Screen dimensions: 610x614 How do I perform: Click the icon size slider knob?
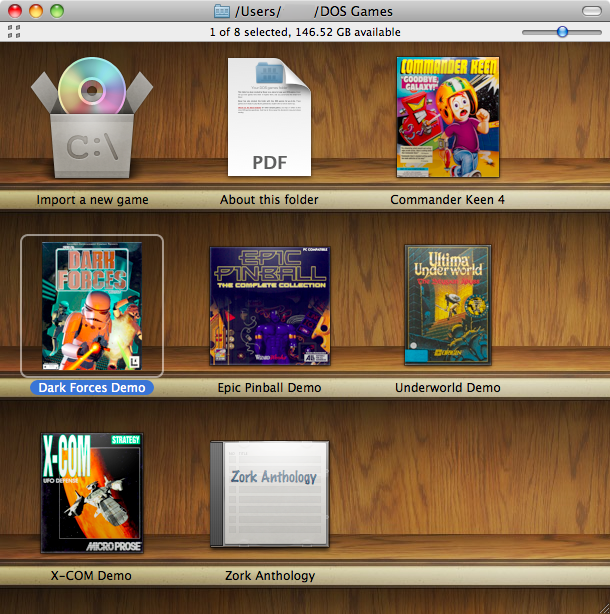(563, 32)
